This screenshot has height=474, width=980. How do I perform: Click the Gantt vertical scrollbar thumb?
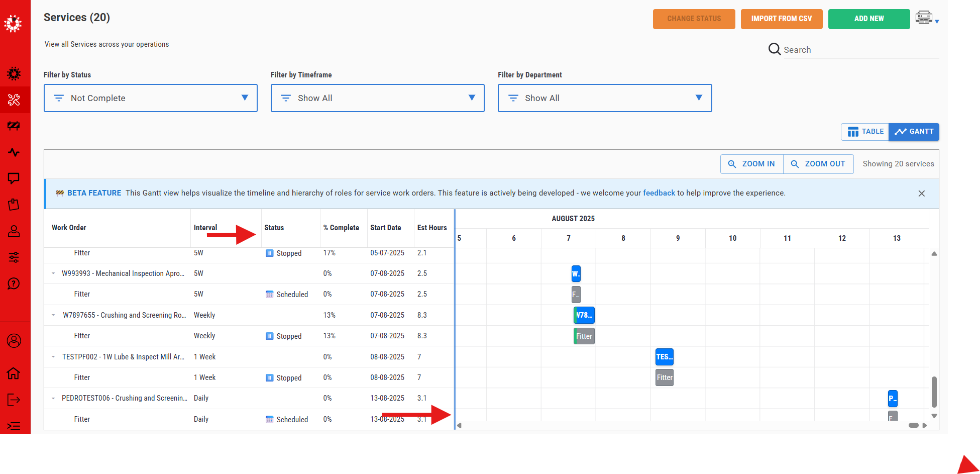tap(934, 392)
